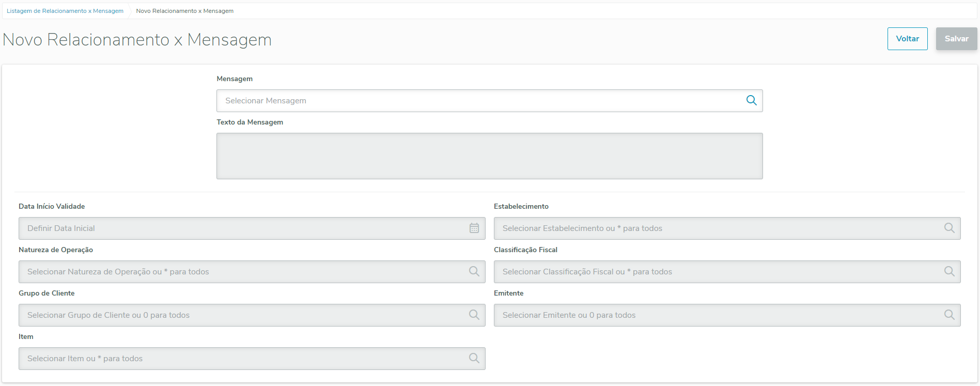
Task: Open the calendar icon for Data Início Validade
Action: pos(474,228)
